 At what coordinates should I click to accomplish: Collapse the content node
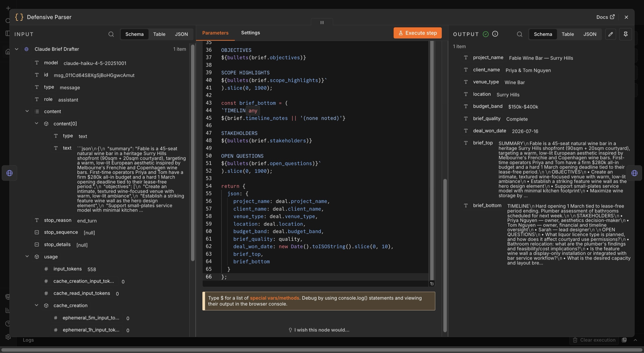tap(27, 111)
